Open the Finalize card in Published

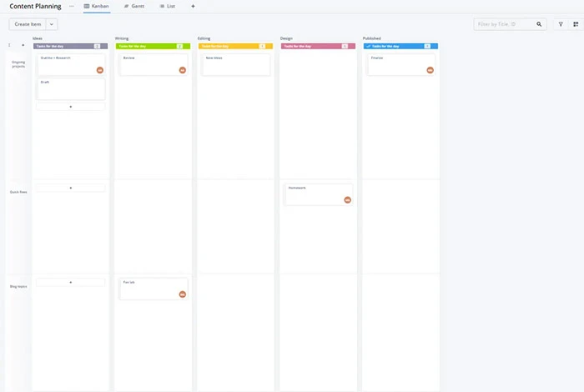[400, 65]
